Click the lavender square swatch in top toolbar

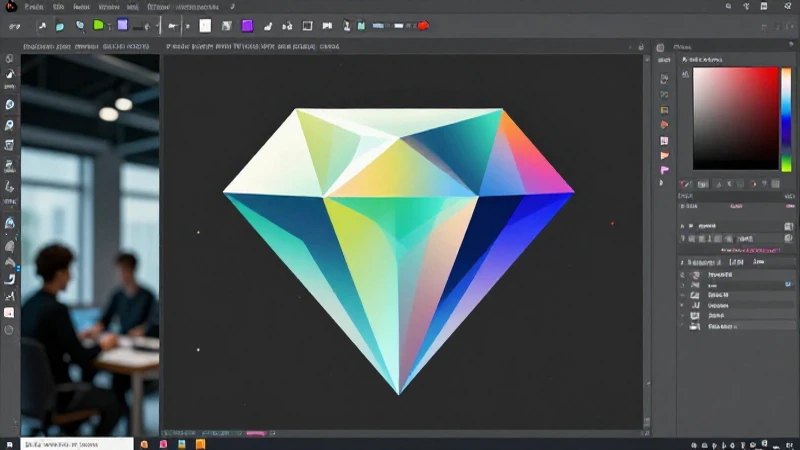coord(122,24)
